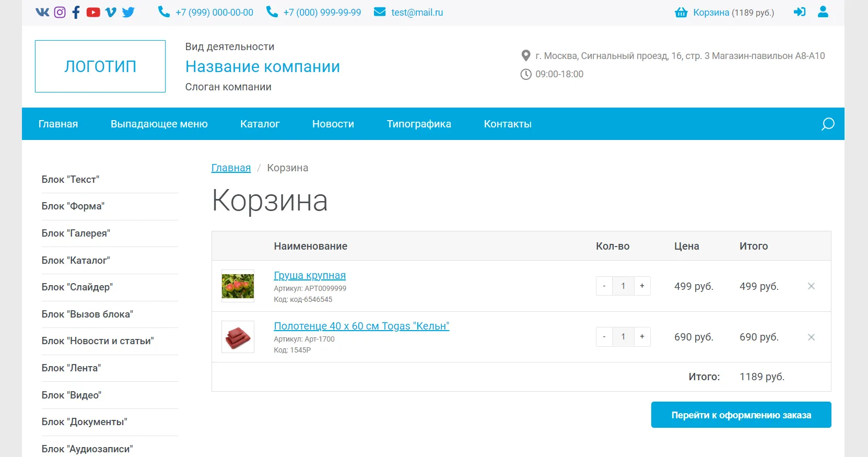Open sidebar item Блок "Форма"
868x457 pixels.
pyautogui.click(x=73, y=206)
